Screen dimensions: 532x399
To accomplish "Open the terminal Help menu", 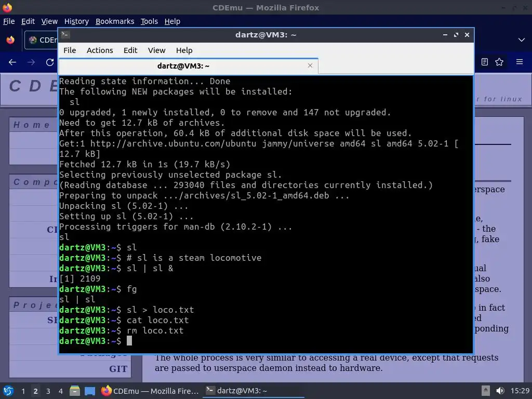I will [184, 50].
